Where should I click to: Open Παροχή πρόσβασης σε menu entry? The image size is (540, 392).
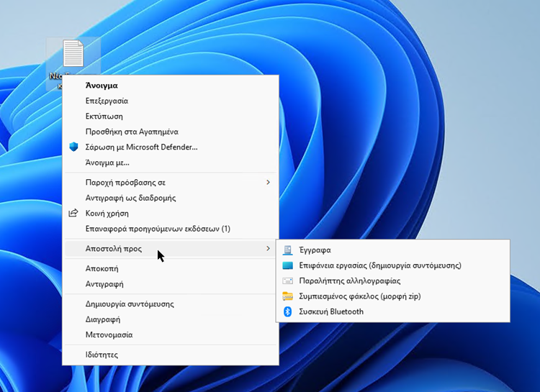pyautogui.click(x=171, y=183)
